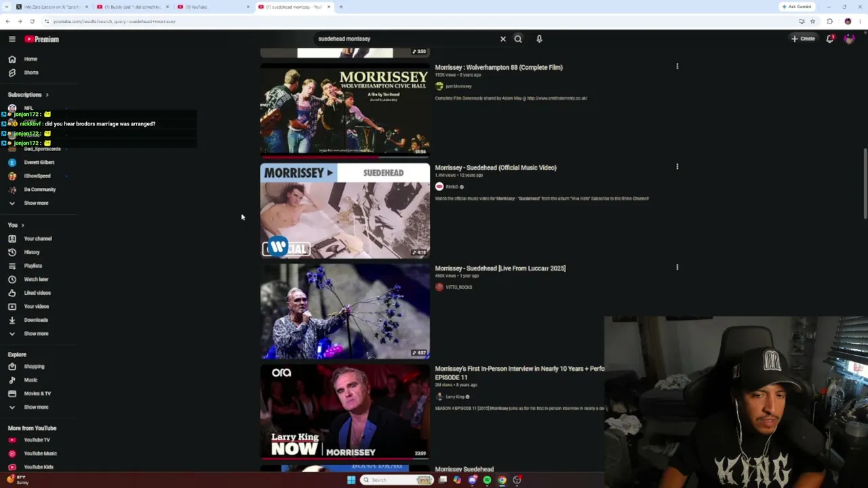Open Home from the sidebar

click(x=31, y=59)
